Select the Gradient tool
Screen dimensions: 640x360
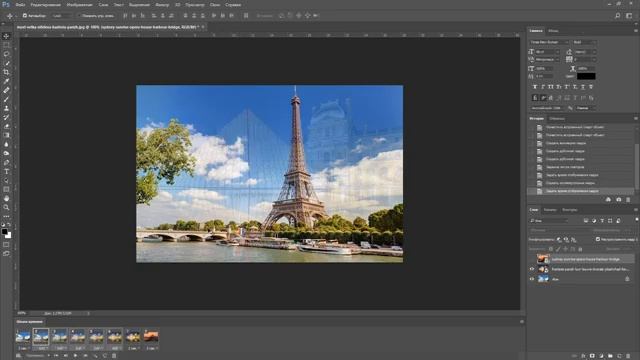coord(6,135)
